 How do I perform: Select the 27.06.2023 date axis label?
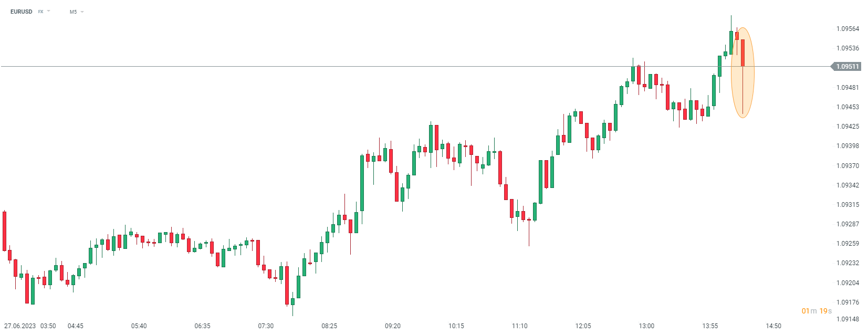[x=20, y=326]
